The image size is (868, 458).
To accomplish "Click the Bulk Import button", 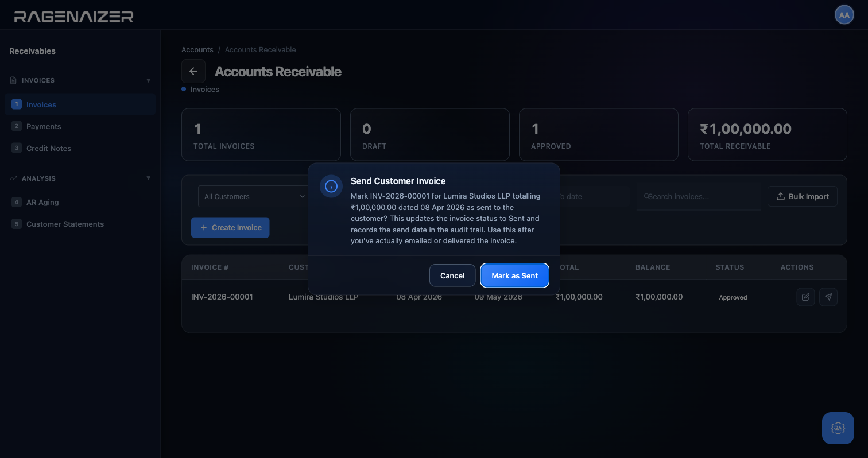I will point(802,196).
